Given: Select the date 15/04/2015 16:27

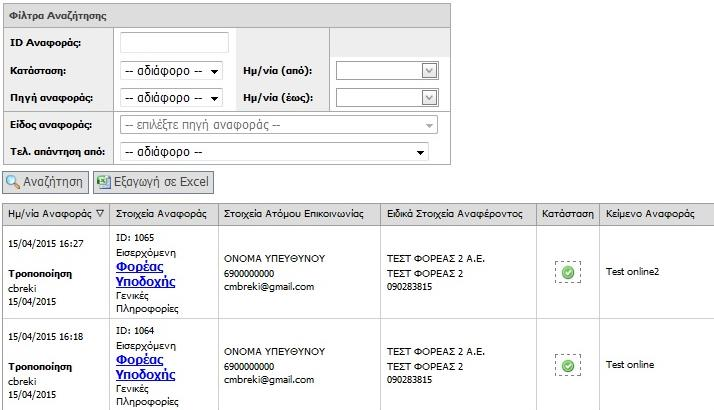Looking at the screenshot, I should 46,244.
